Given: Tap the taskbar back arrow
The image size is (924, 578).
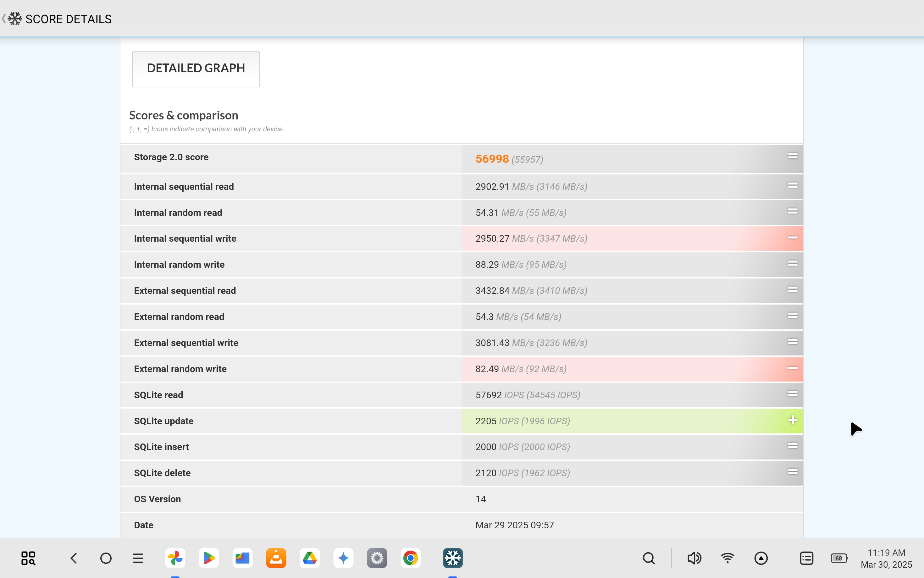Looking at the screenshot, I should [x=74, y=558].
